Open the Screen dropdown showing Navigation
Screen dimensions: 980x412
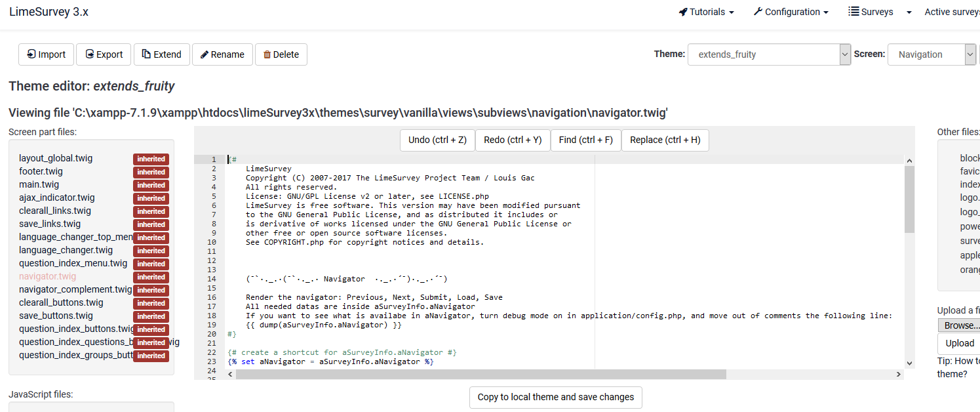pyautogui.click(x=932, y=54)
